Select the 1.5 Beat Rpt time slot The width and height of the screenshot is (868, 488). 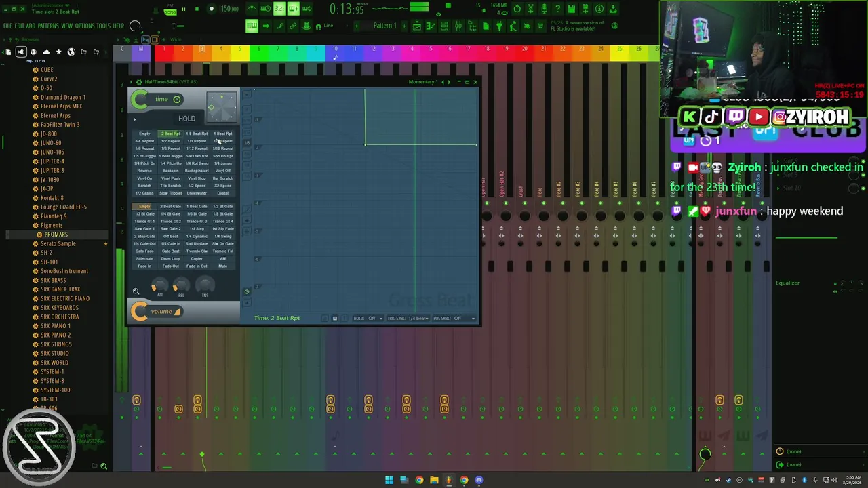point(197,134)
